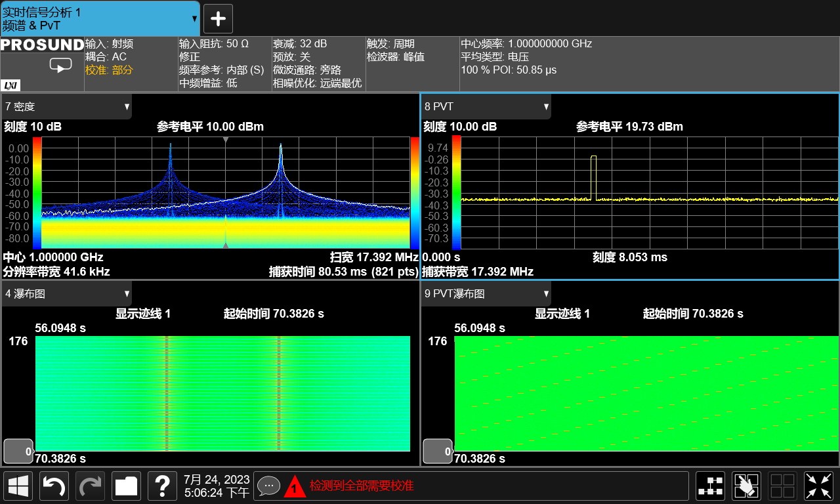Click 分辨率带宽 41.6 kHz label

coord(56,272)
